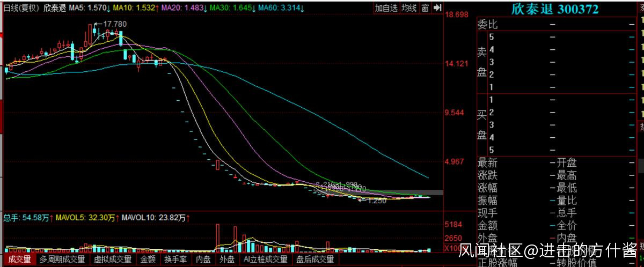Click the MA60: 3.314 indicator label
The image size is (644, 267).
point(280,8)
